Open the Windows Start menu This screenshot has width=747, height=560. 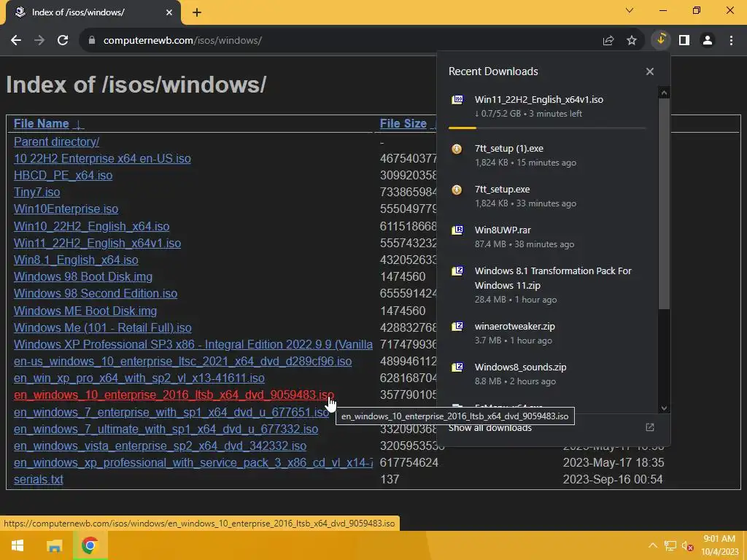point(18,545)
